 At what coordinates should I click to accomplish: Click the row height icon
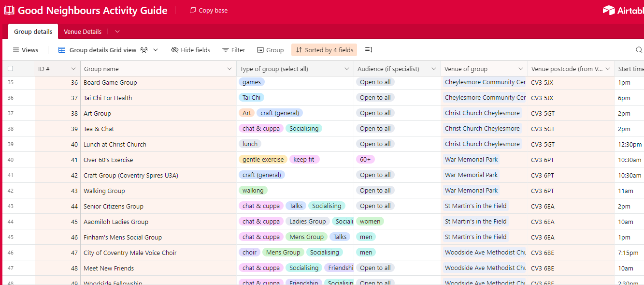click(x=368, y=50)
